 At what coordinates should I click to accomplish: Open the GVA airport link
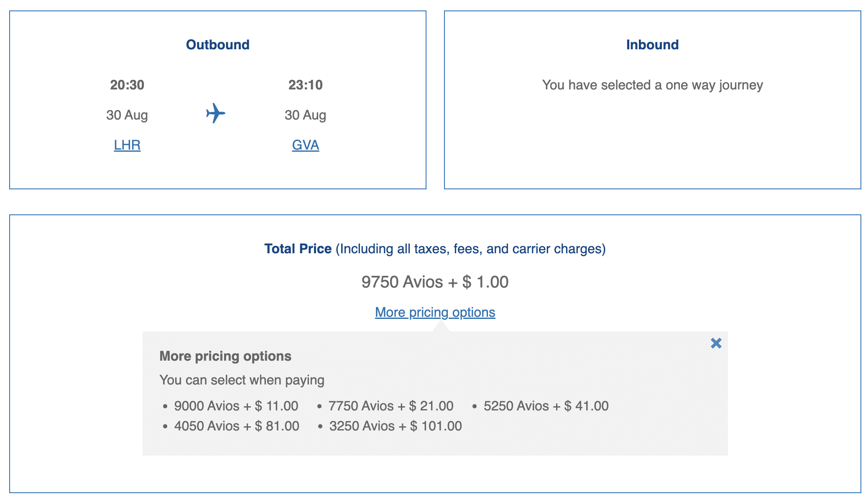305,145
